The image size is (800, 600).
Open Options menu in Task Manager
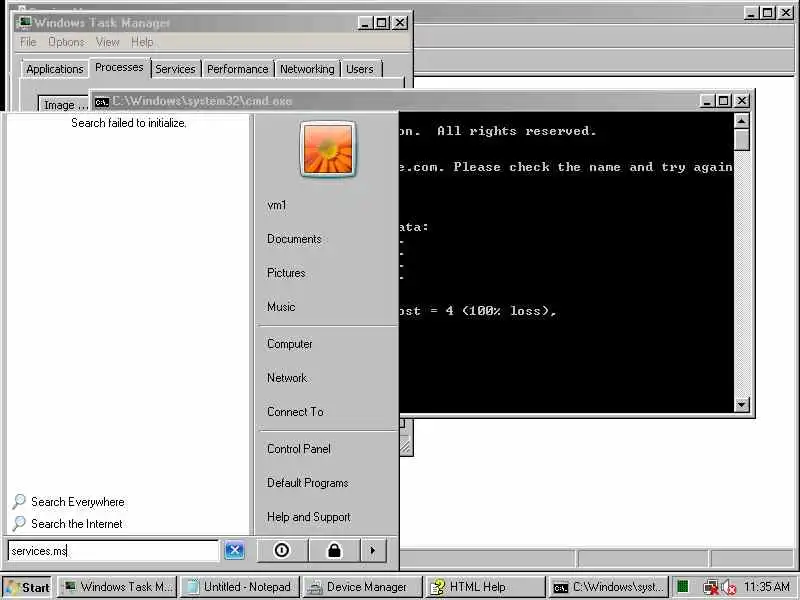(x=66, y=42)
